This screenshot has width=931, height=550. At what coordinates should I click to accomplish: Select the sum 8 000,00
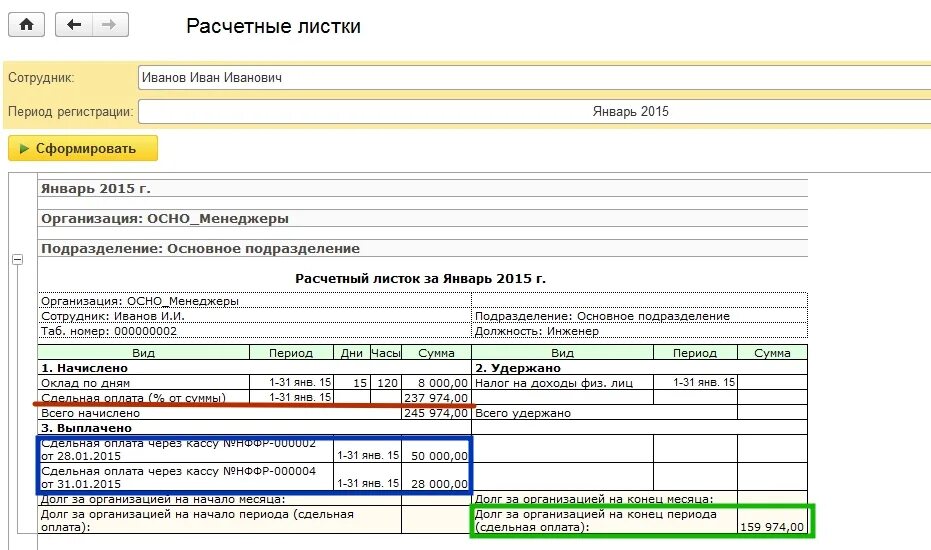[x=436, y=383]
